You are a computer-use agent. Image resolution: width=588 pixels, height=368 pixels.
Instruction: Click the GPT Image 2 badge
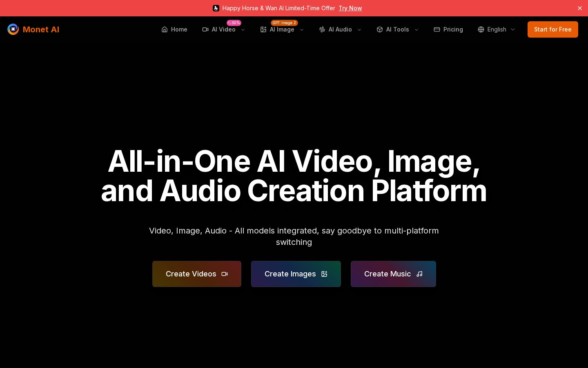284,23
